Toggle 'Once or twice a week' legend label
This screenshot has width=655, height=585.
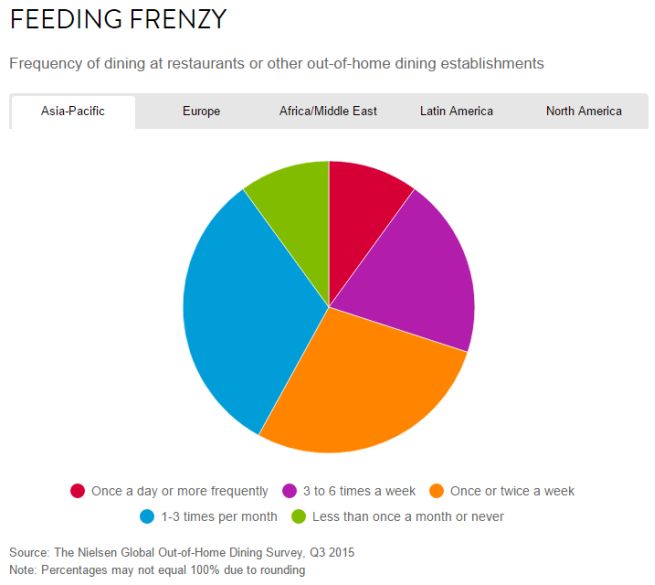click(x=512, y=491)
